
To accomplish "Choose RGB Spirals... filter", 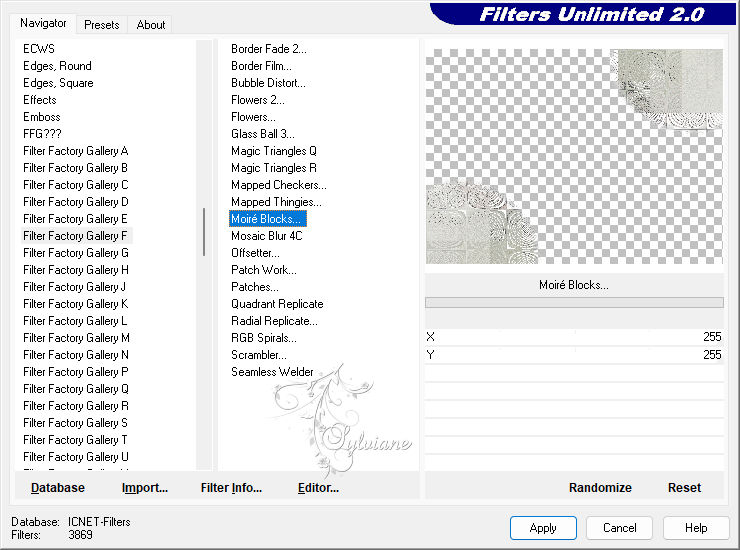I will tap(264, 338).
